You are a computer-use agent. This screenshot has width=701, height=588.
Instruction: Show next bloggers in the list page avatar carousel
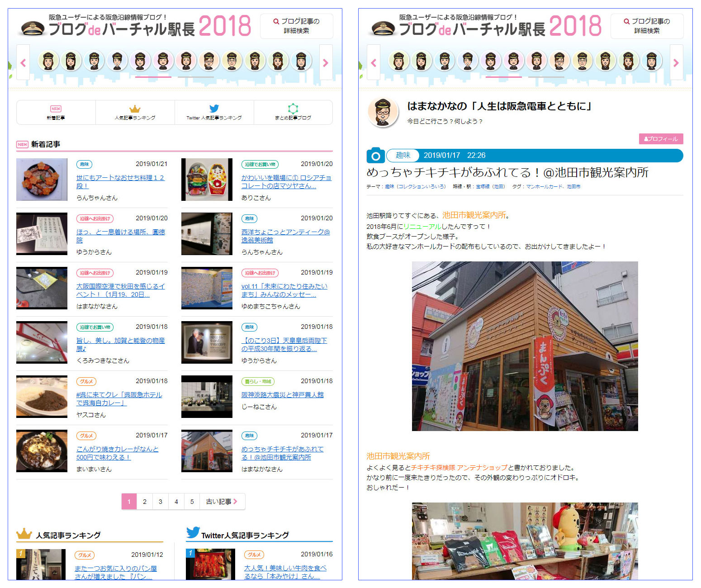(326, 62)
